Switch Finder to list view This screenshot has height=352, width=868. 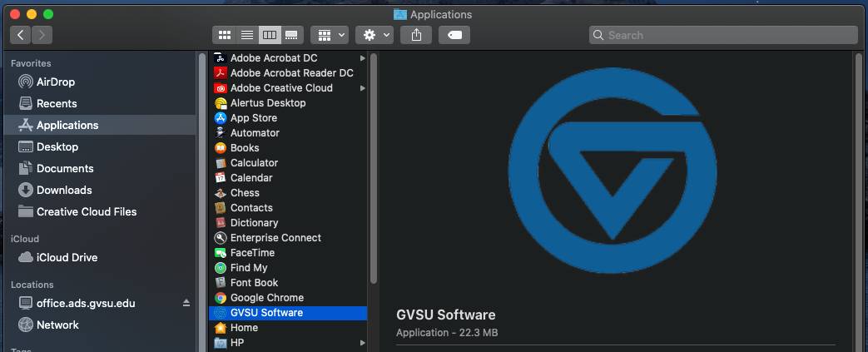coord(247,35)
